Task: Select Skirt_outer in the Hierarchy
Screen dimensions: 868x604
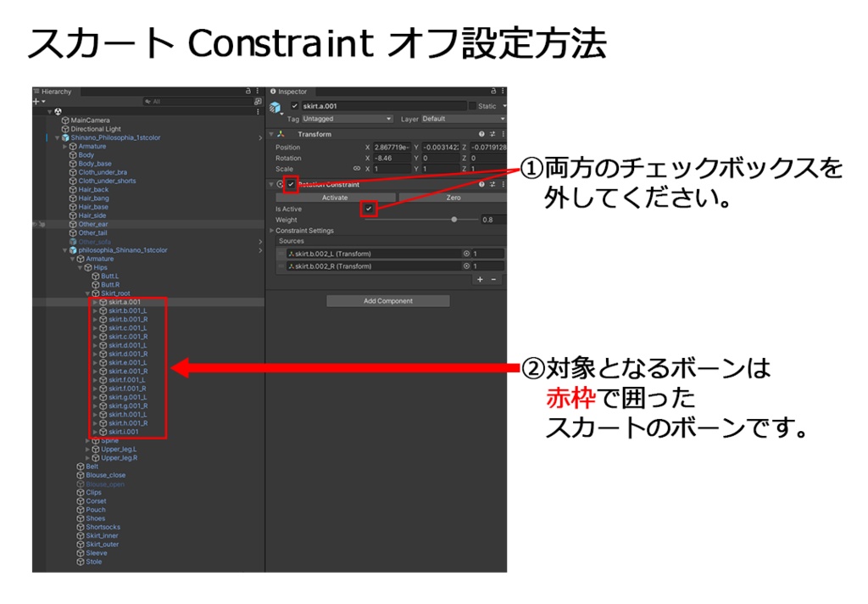Action: [103, 545]
